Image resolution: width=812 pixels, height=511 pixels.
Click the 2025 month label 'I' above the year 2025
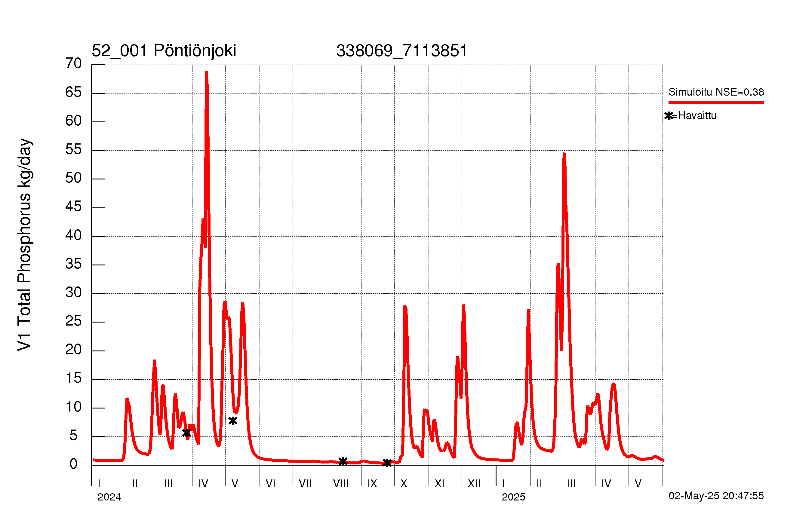[503, 484]
